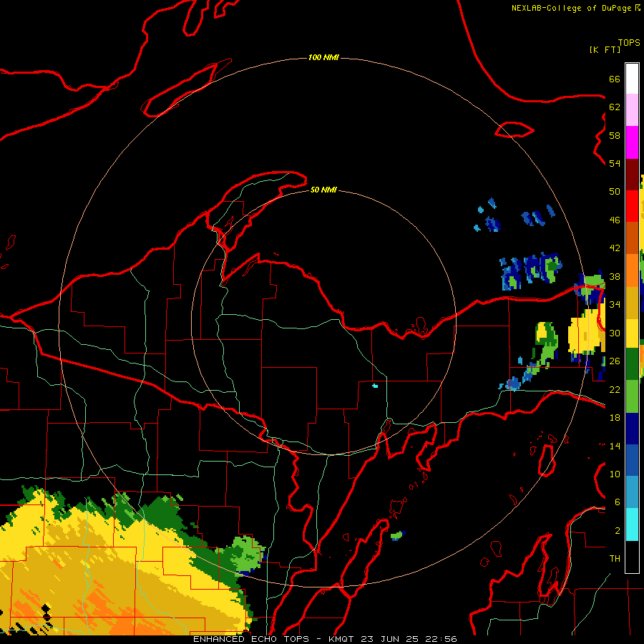644x644 pixels.
Task: Click the yellow echo cell at the right map edge
Action: pos(587,332)
